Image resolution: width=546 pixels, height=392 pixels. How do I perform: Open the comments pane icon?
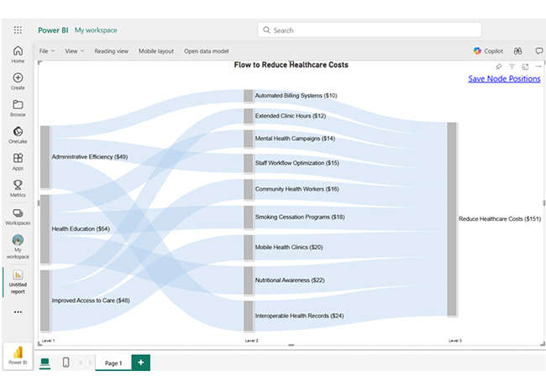tap(538, 50)
